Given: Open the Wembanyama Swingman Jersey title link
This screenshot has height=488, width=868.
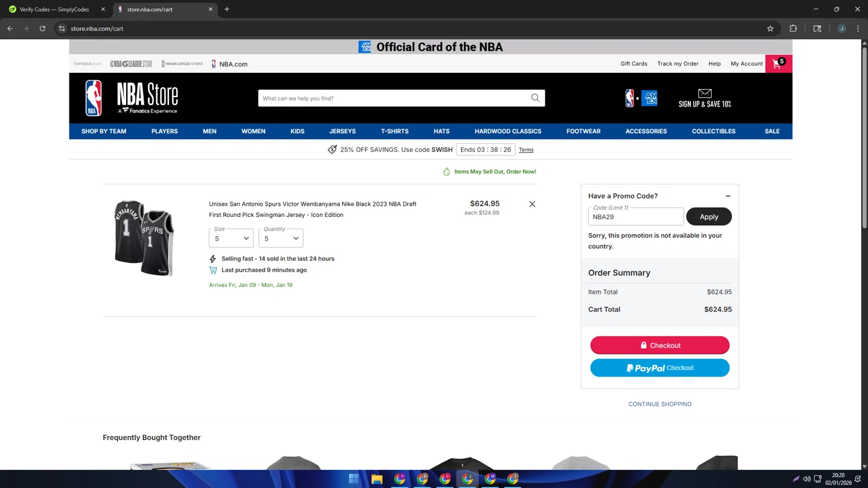Looking at the screenshot, I should (312, 209).
